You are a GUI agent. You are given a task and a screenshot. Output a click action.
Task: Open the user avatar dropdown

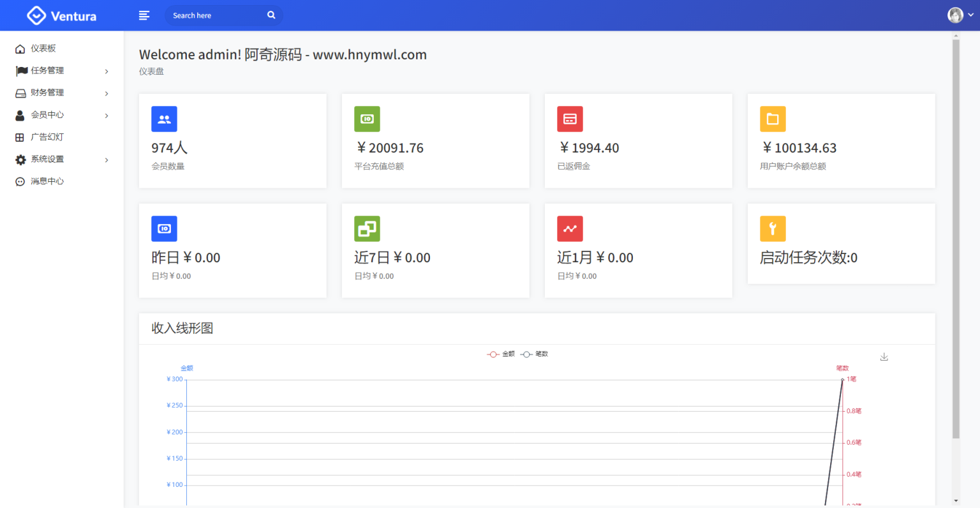(955, 14)
